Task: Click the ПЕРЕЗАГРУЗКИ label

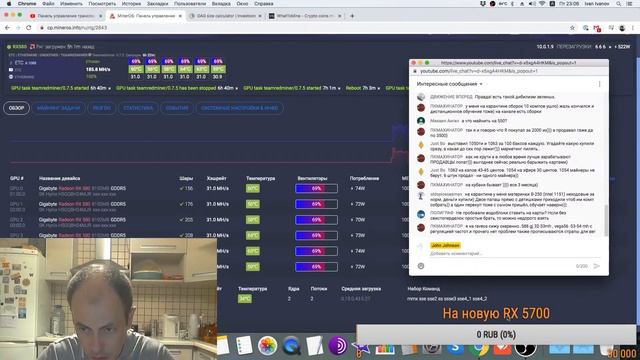Action: coord(573,47)
